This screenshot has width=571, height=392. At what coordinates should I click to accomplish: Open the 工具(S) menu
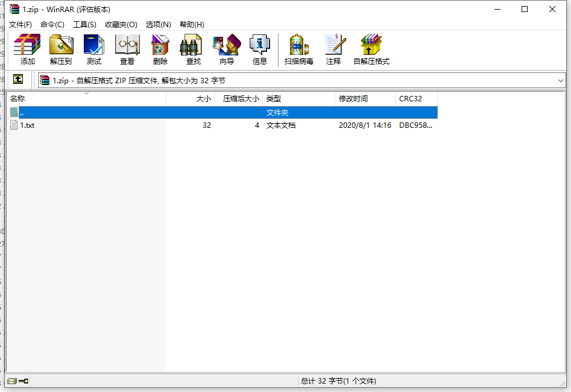(84, 24)
